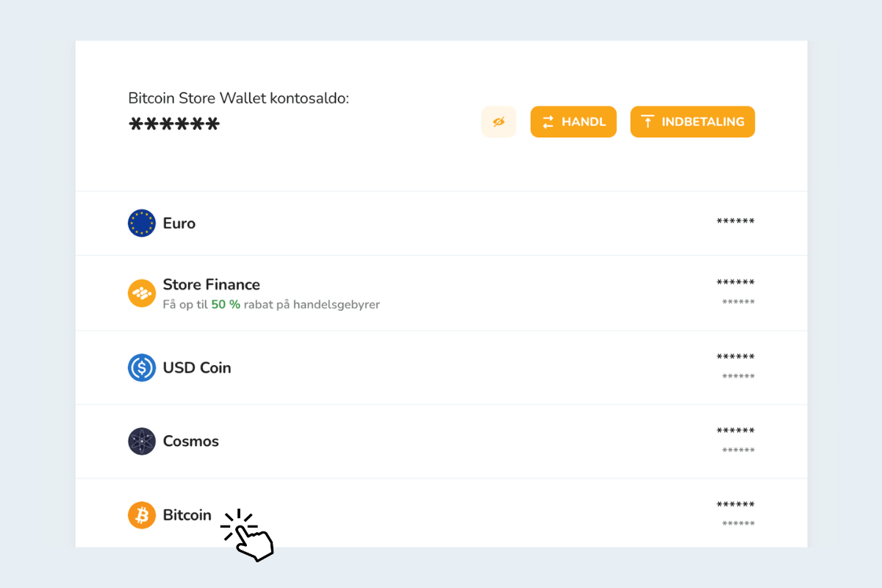Select the USD Coin wallet row

[x=441, y=367]
